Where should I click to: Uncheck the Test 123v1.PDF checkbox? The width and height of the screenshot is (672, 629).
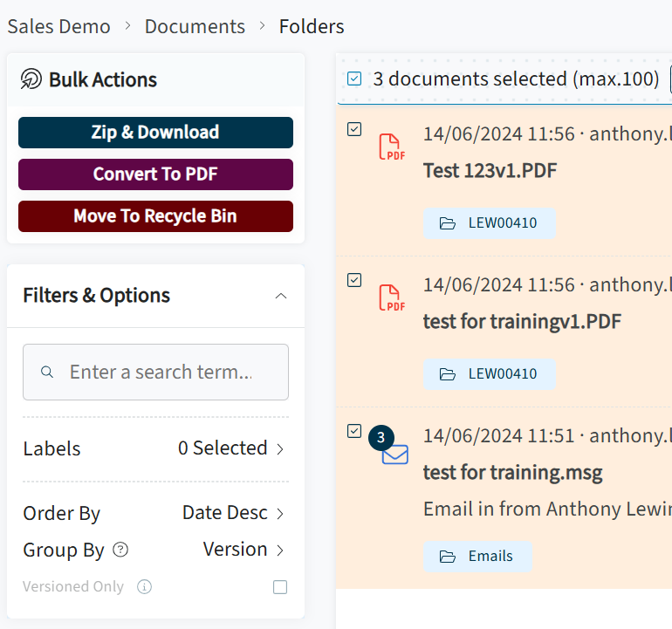pos(354,129)
